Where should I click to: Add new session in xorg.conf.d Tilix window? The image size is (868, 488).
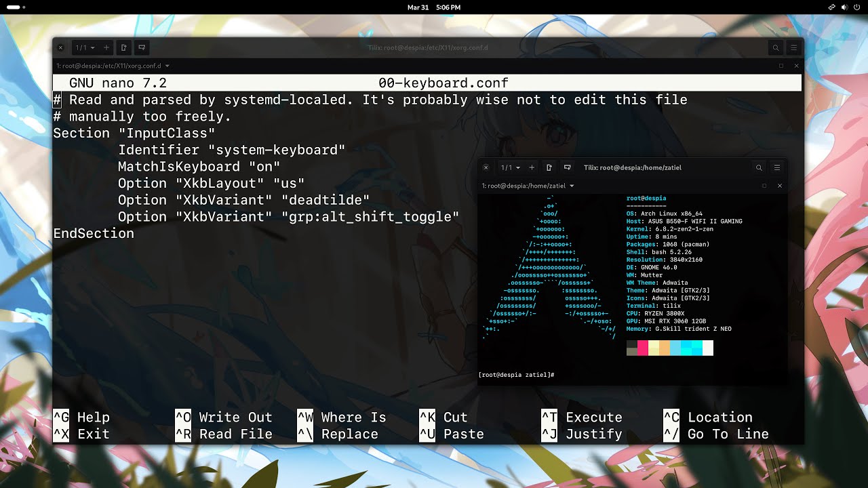(106, 48)
